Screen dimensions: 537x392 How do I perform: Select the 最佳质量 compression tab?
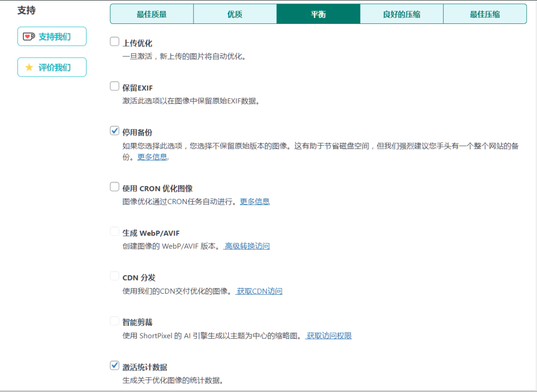point(152,14)
